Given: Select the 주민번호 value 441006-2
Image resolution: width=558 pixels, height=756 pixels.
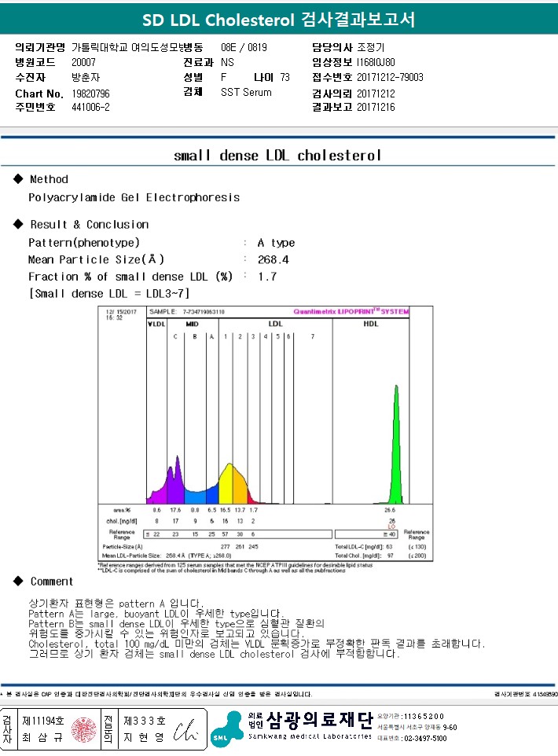Looking at the screenshot, I should (90, 107).
